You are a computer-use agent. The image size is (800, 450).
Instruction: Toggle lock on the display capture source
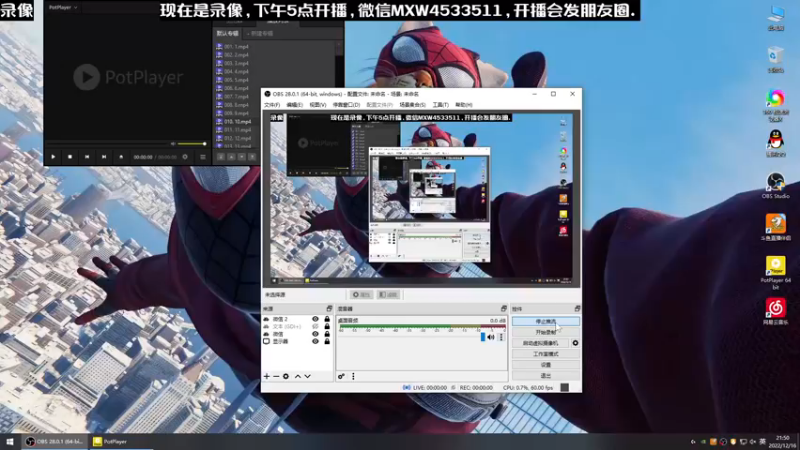tap(327, 341)
